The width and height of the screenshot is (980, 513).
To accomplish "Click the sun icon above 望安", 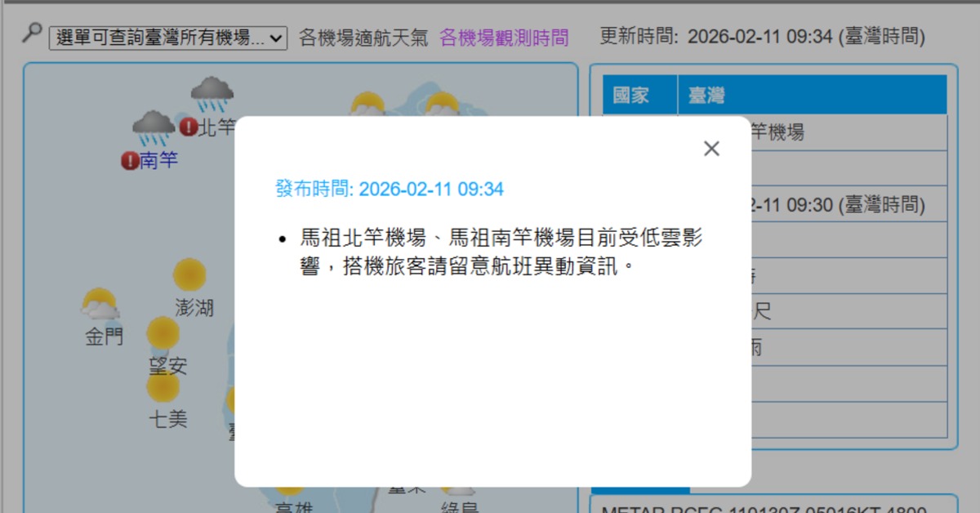I will point(163,333).
